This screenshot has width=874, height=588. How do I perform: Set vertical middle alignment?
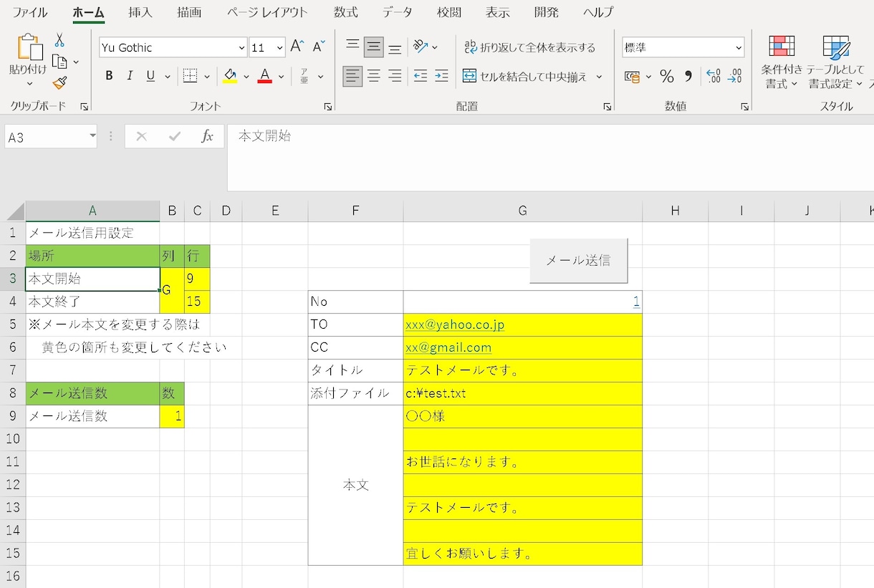[373, 47]
